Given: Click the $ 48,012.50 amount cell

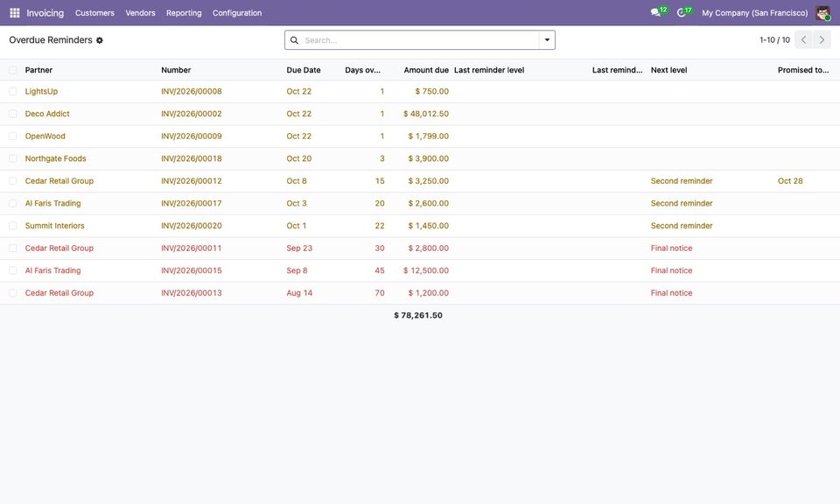Looking at the screenshot, I should coord(426,114).
